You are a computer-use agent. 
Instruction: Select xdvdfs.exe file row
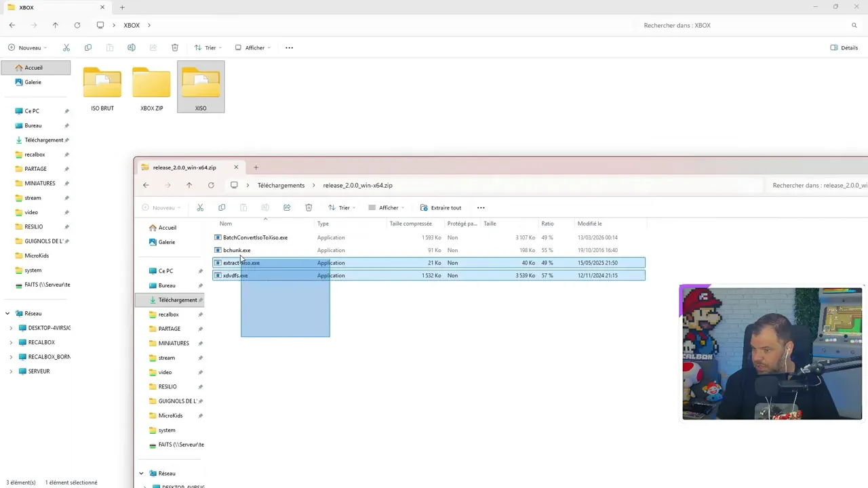[429, 276]
